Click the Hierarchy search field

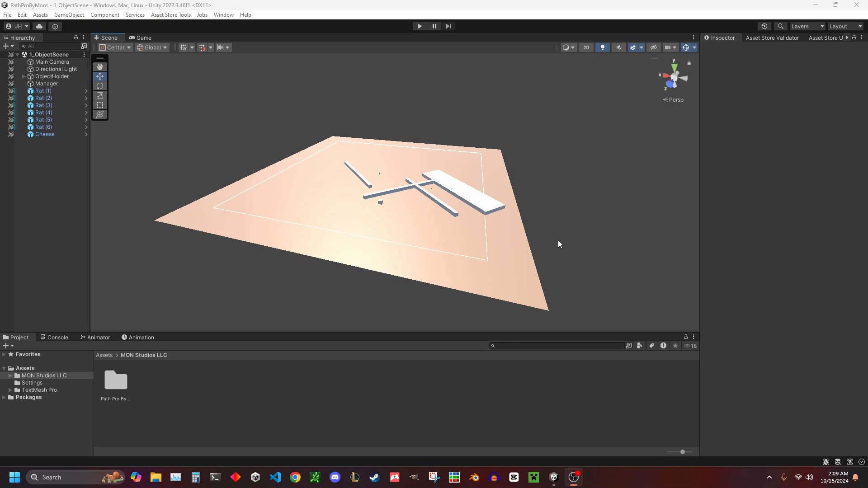(x=50, y=46)
